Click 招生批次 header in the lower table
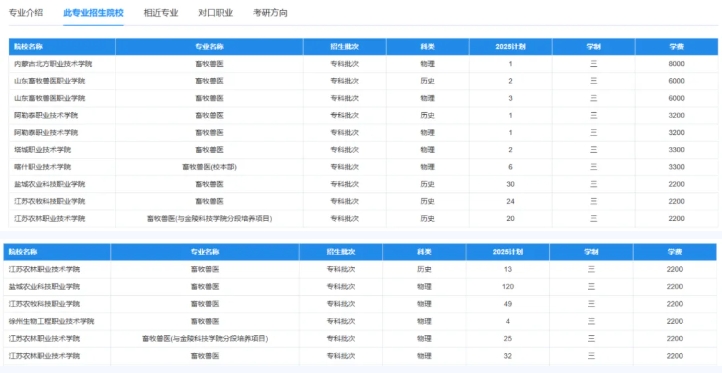 (x=341, y=252)
